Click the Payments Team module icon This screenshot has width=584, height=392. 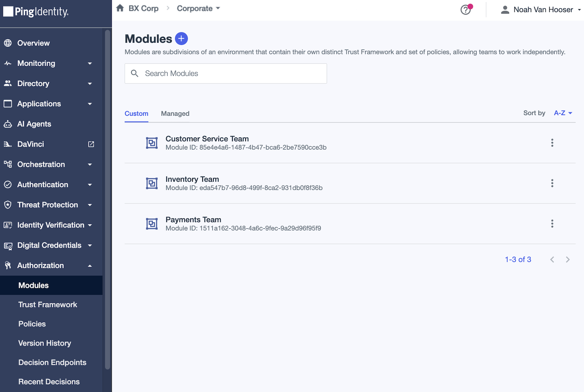click(152, 224)
